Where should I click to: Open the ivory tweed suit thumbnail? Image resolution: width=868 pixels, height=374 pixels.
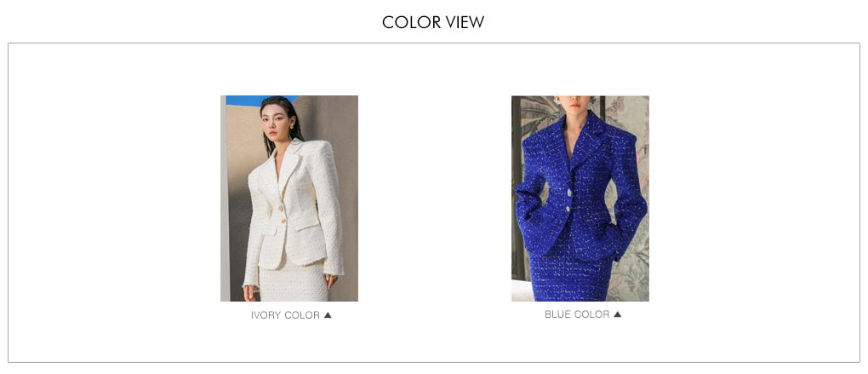(289, 199)
